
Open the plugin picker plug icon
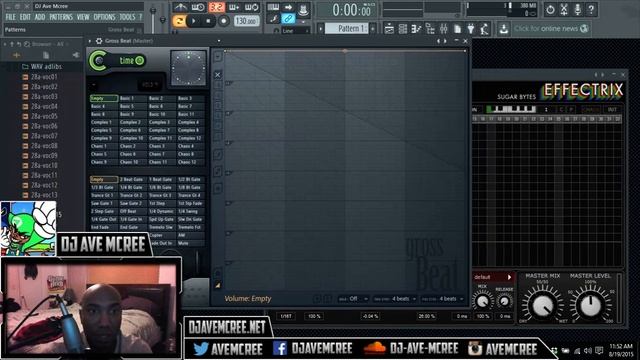(471, 29)
